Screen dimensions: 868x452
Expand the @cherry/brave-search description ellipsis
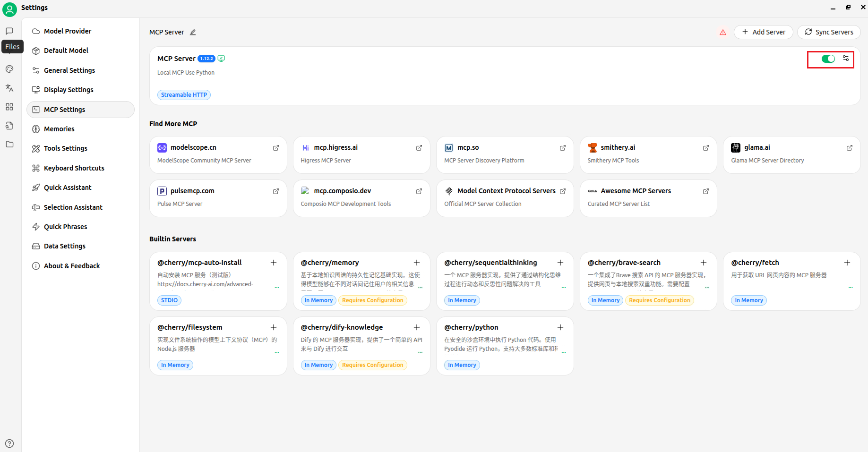[x=707, y=287]
